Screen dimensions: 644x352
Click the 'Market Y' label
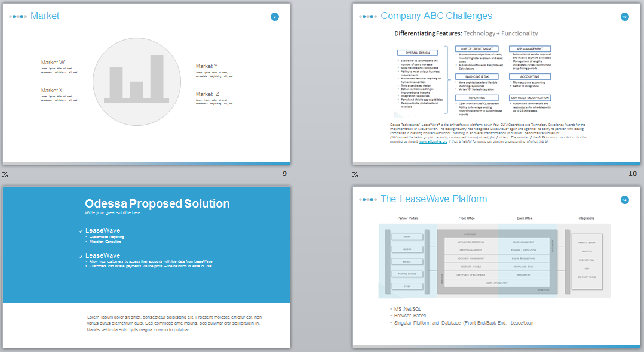point(207,66)
